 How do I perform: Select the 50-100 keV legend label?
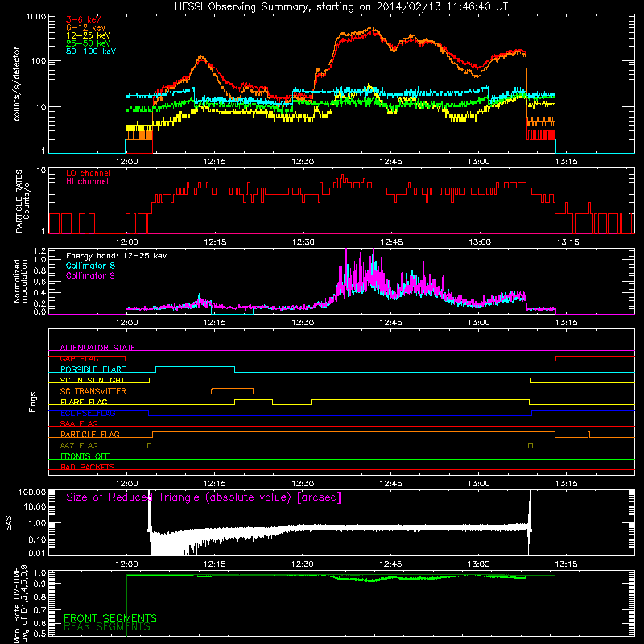[x=91, y=52]
